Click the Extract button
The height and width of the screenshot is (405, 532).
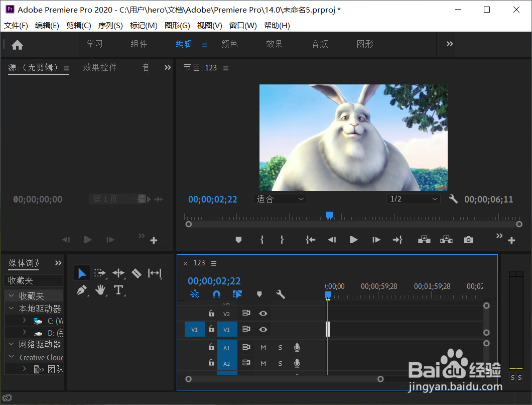tap(446, 240)
